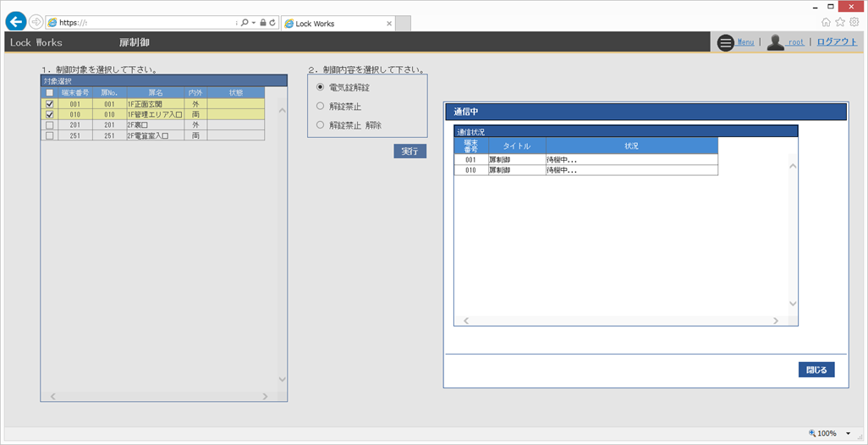Open the address bar search dropdown arrow
The height and width of the screenshot is (445, 868).
253,23
